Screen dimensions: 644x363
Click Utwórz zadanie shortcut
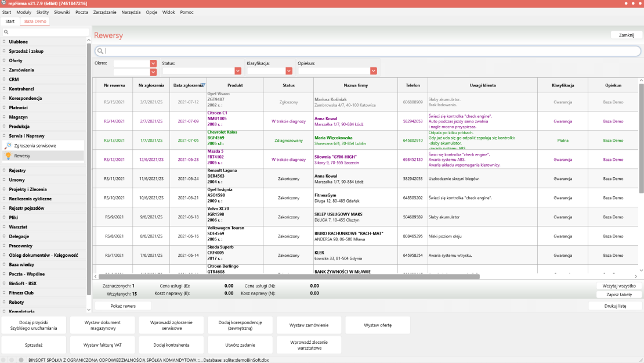(x=240, y=345)
